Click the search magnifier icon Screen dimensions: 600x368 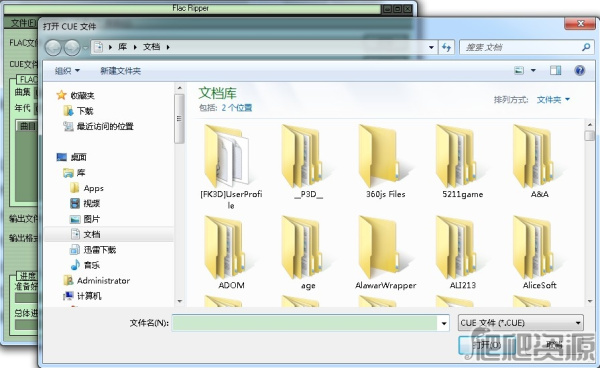tap(586, 47)
